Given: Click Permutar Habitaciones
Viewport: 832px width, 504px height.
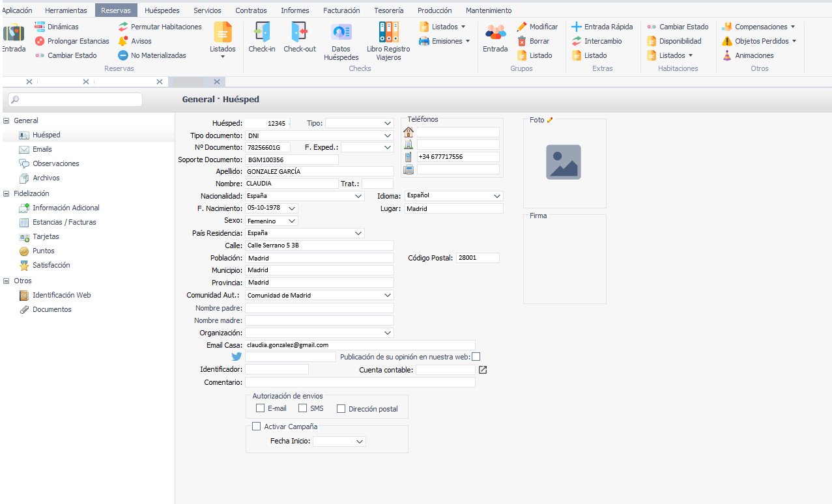Looking at the screenshot, I should tap(160, 27).
